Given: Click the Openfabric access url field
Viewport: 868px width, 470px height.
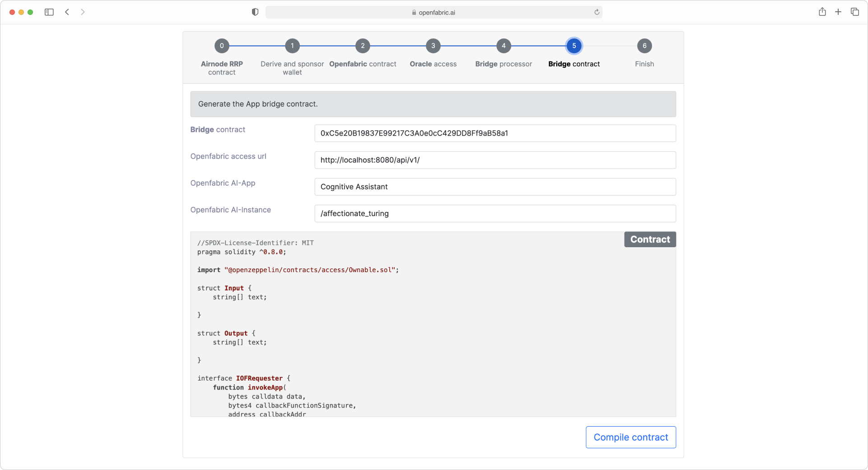Looking at the screenshot, I should [495, 160].
